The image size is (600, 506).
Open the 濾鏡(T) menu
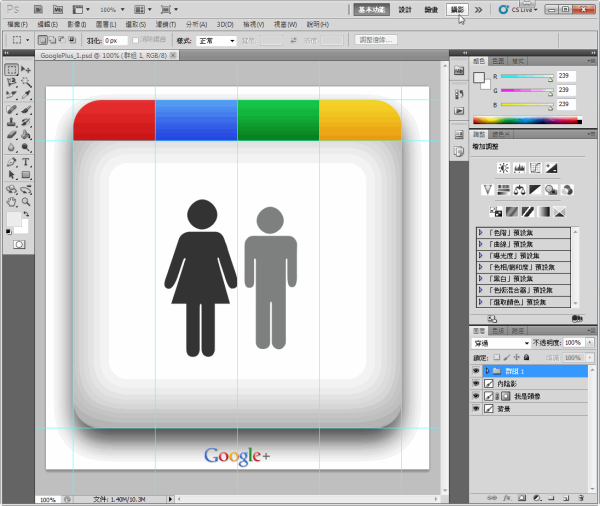168,23
